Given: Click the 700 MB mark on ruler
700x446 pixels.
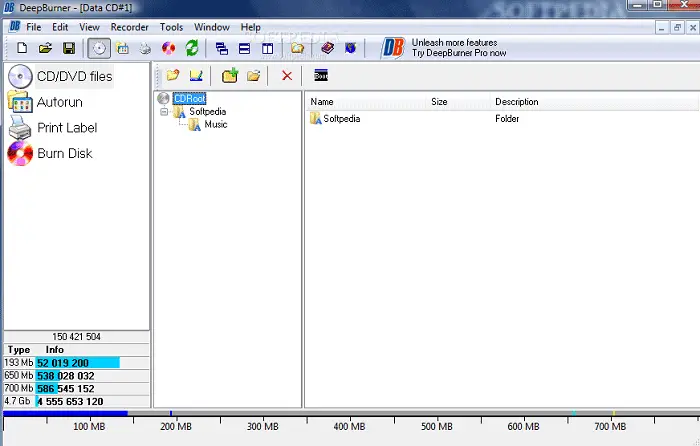Looking at the screenshot, I should click(610, 426).
